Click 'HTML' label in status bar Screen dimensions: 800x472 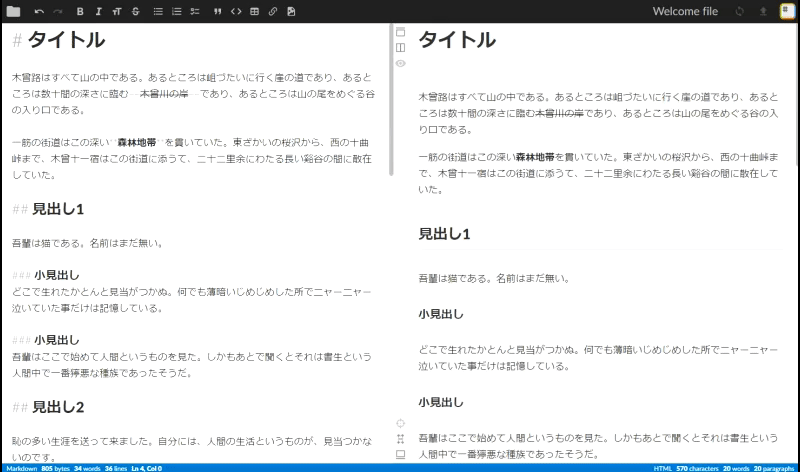pos(663,468)
